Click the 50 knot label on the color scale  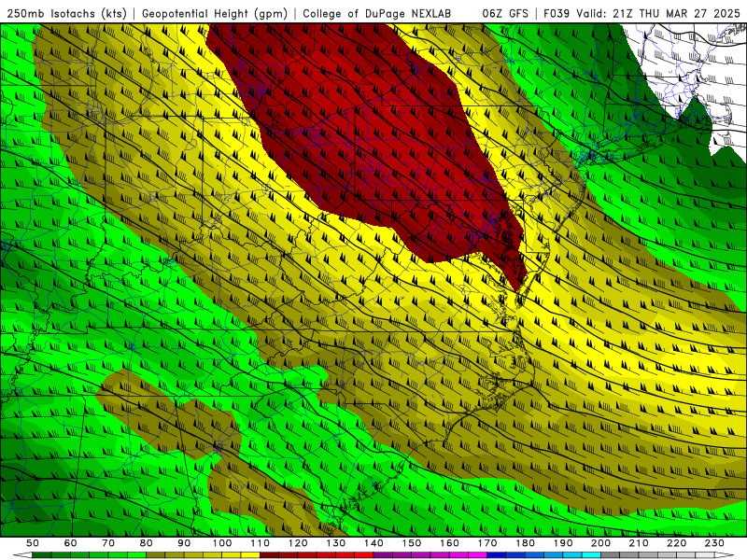click(33, 543)
